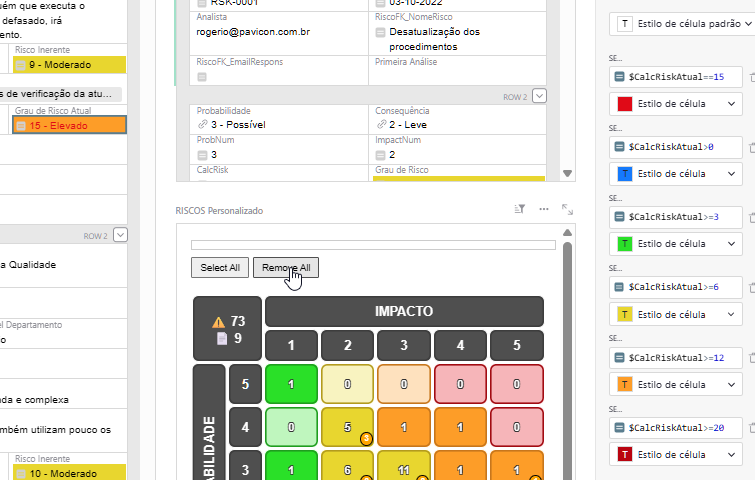Edit the $CalcRiskAtual>=3 condition field

pos(678,217)
